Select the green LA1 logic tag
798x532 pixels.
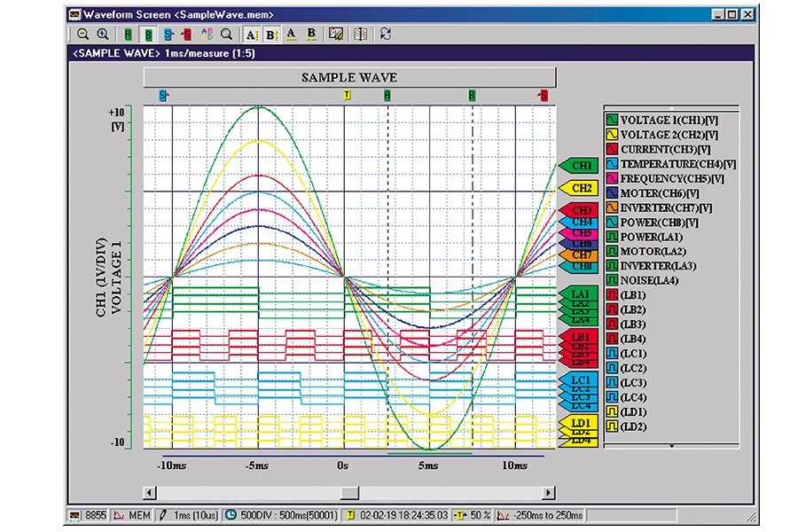click(x=579, y=293)
